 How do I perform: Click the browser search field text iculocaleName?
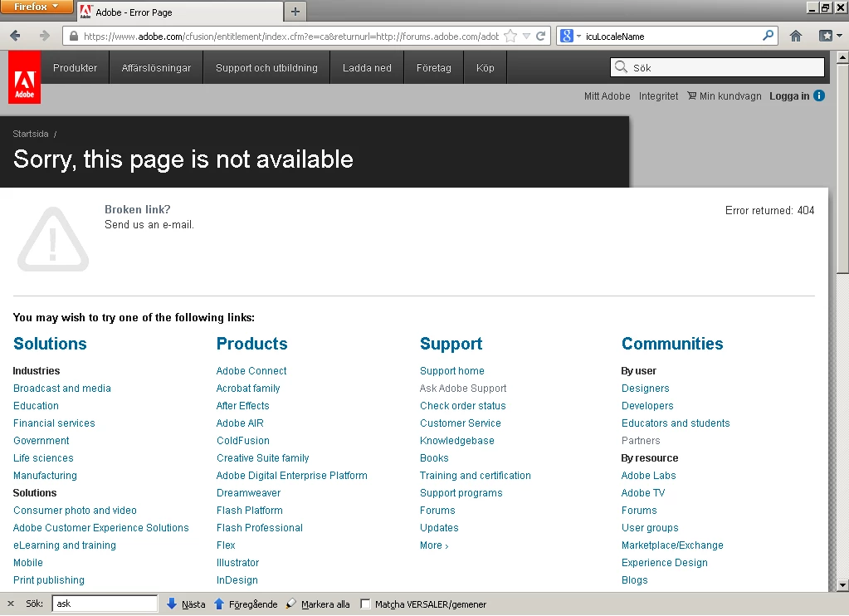click(615, 37)
